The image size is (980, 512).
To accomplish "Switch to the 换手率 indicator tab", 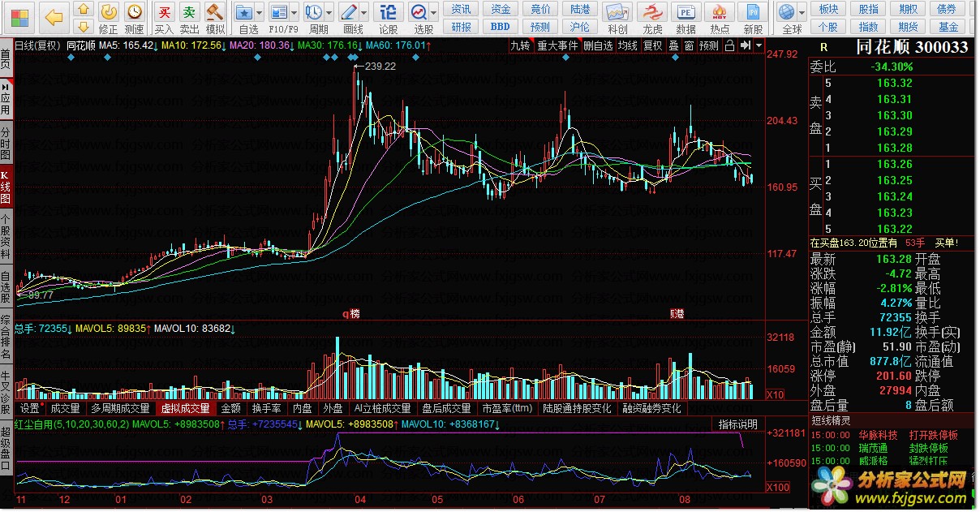I will pos(266,408).
